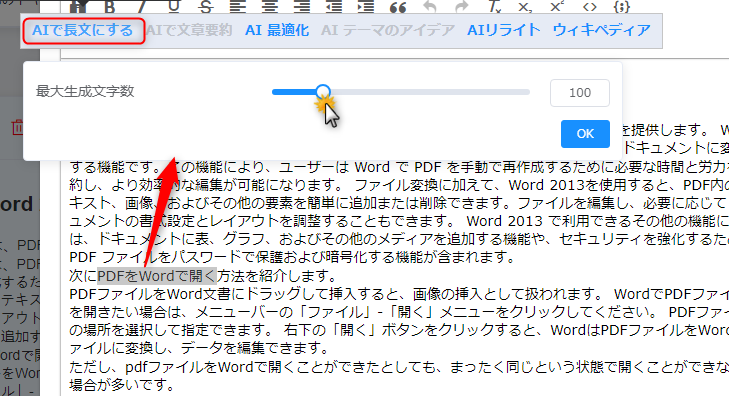Click the 最大生成文字数 label

point(85,91)
